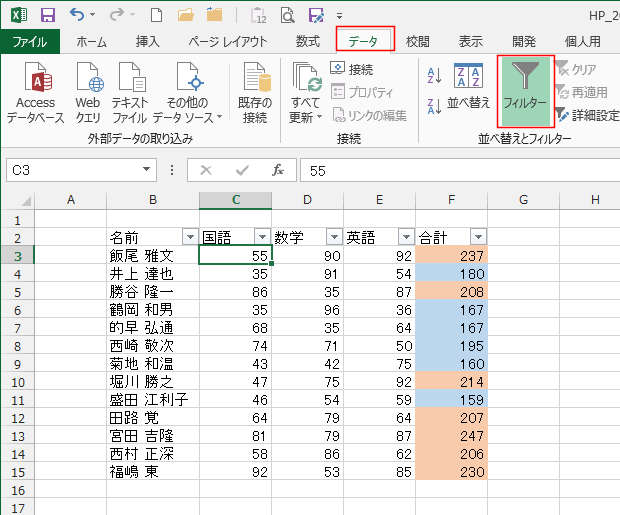Click the Web クエリ icon
This screenshot has height=515, width=620.
pyautogui.click(x=89, y=92)
